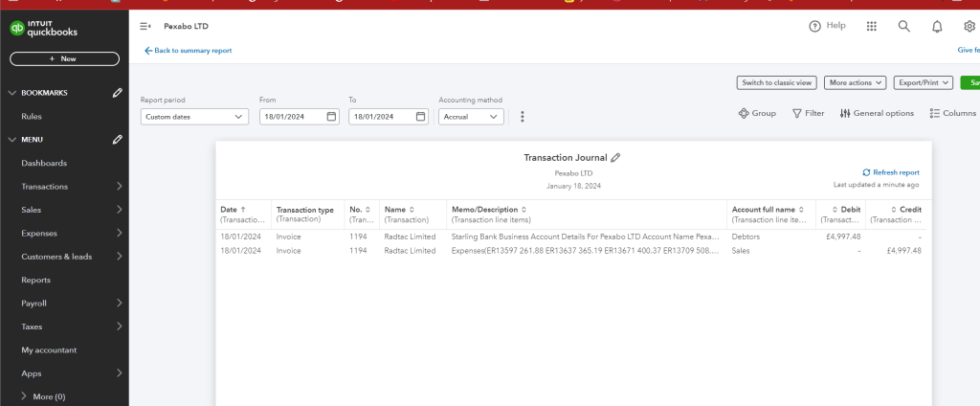
Task: Expand the Customers & leads submenu
Action: (119, 257)
